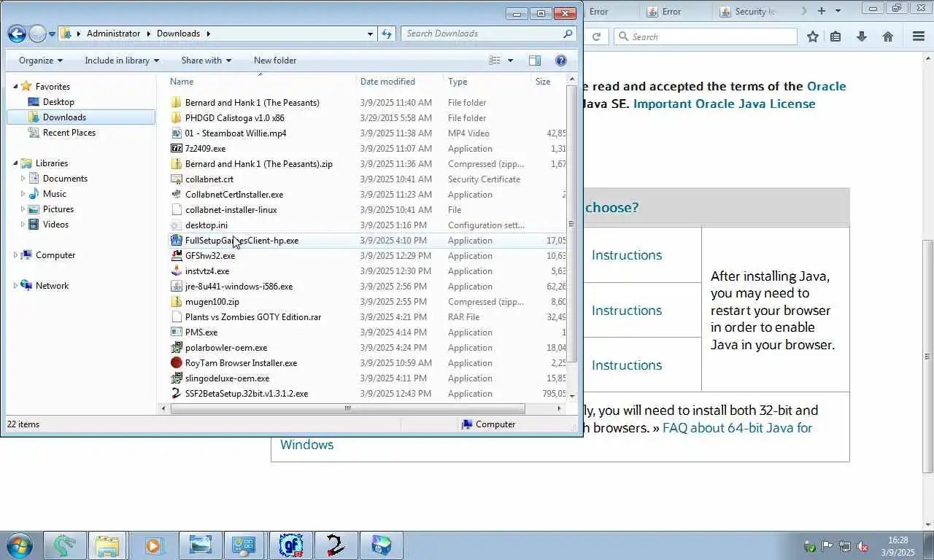Open Windows Explorer taskbar icon
The width and height of the screenshot is (934, 560).
click(107, 545)
